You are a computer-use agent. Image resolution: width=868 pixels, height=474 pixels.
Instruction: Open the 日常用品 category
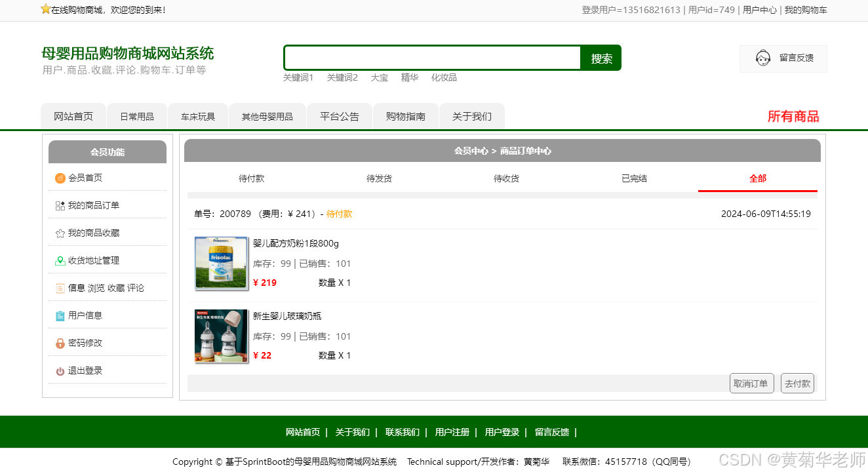137,117
